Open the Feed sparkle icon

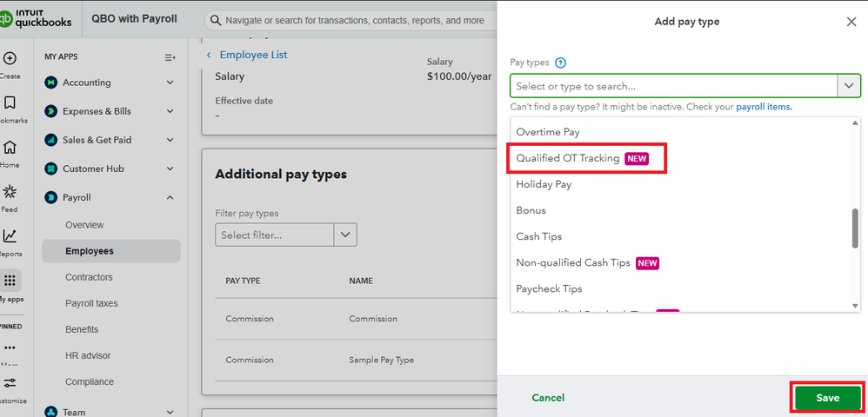pyautogui.click(x=10, y=192)
